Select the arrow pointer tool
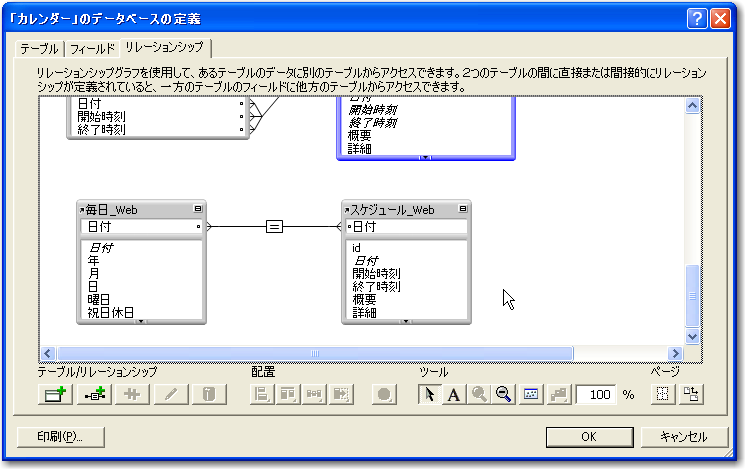Image resolution: width=745 pixels, height=469 pixels. coord(429,394)
